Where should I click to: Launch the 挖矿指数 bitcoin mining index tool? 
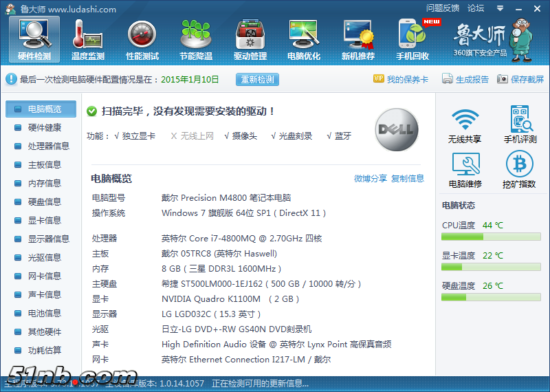coord(519,170)
